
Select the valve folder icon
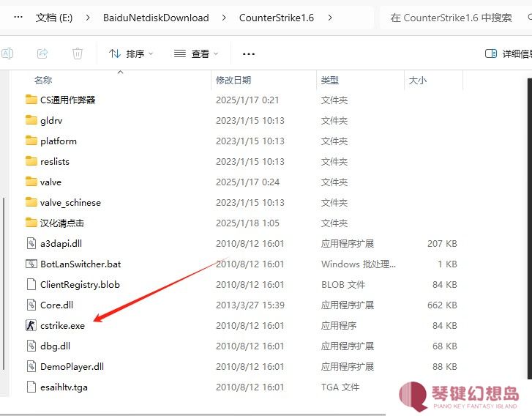coord(31,182)
